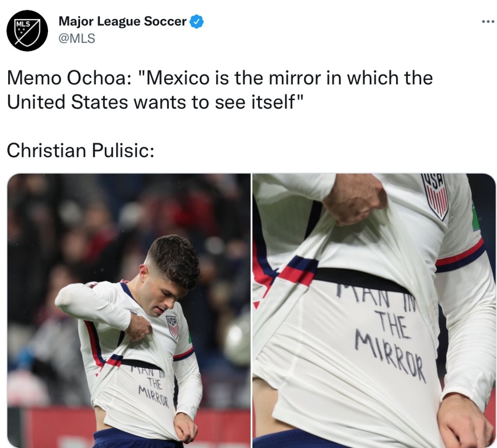Click the red-blue sleeve stripe in right photo
This screenshot has height=448, width=497.
point(460,256)
